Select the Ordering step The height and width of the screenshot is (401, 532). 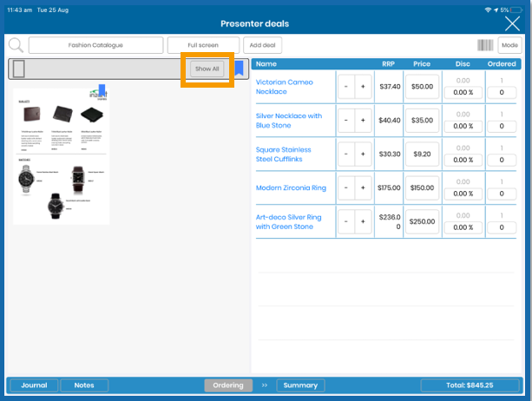[228, 385]
